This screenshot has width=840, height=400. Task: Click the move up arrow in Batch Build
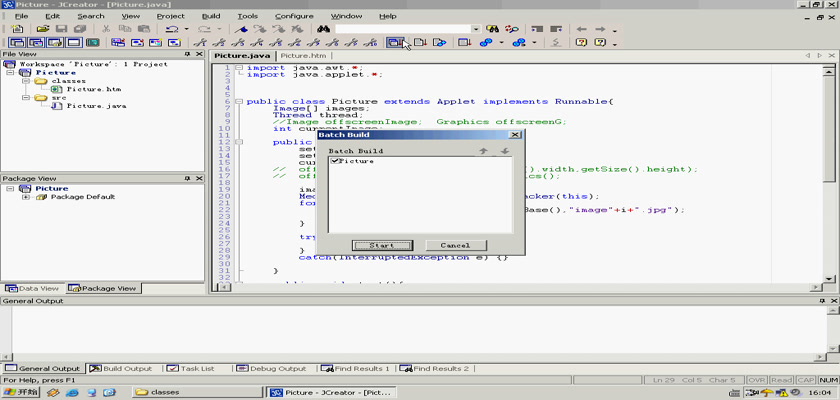pos(483,152)
